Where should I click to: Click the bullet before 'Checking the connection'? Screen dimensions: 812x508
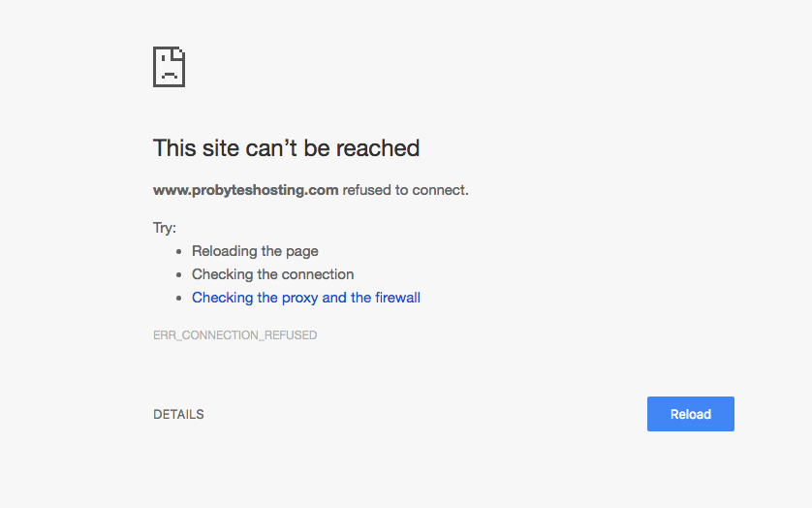coord(178,275)
